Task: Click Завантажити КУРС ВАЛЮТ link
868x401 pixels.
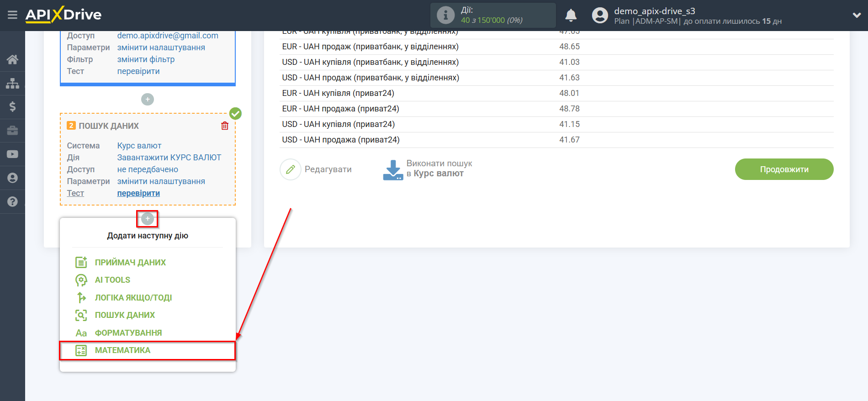Action: pos(169,158)
